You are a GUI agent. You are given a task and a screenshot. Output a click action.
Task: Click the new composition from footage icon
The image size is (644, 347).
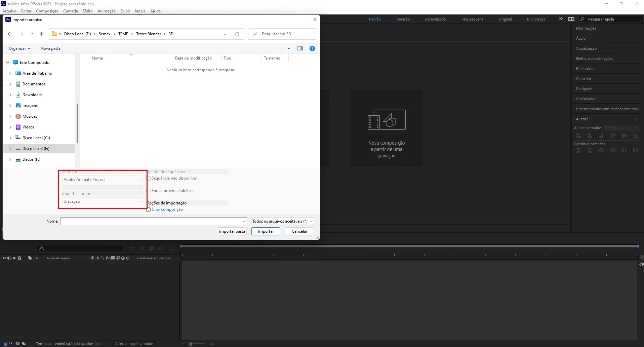click(387, 120)
